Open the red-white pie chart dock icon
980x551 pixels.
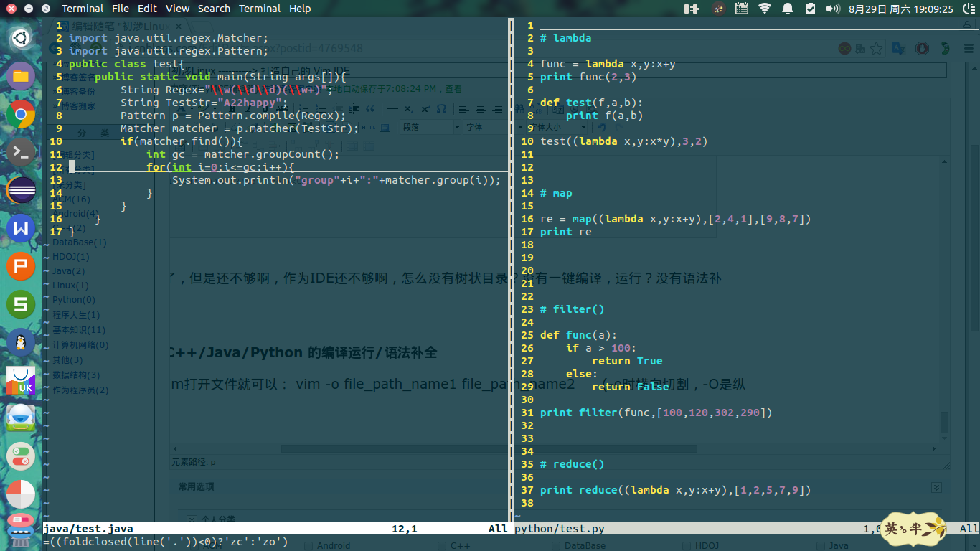(x=21, y=494)
